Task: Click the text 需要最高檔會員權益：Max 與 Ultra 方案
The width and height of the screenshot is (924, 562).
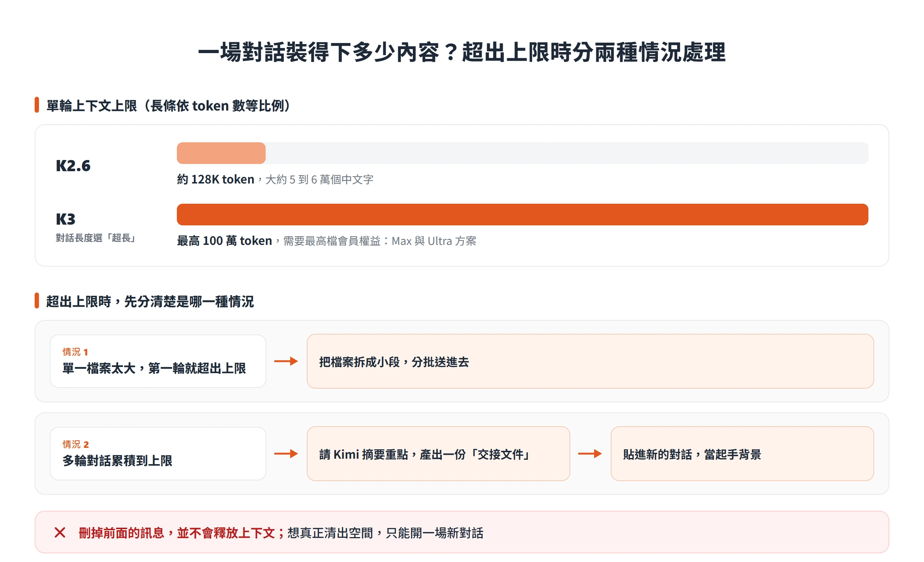Action: (x=379, y=241)
